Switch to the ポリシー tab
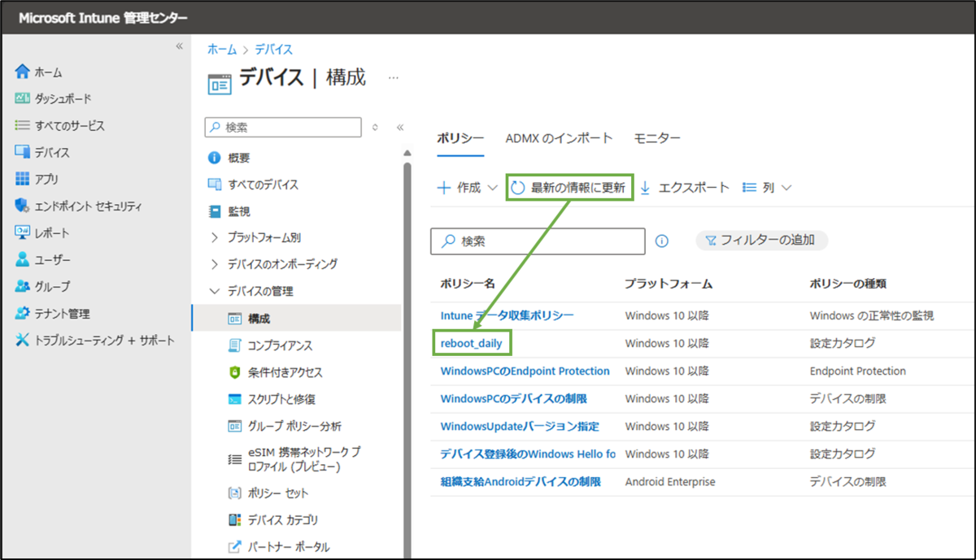The height and width of the screenshot is (560, 976). pos(460,138)
